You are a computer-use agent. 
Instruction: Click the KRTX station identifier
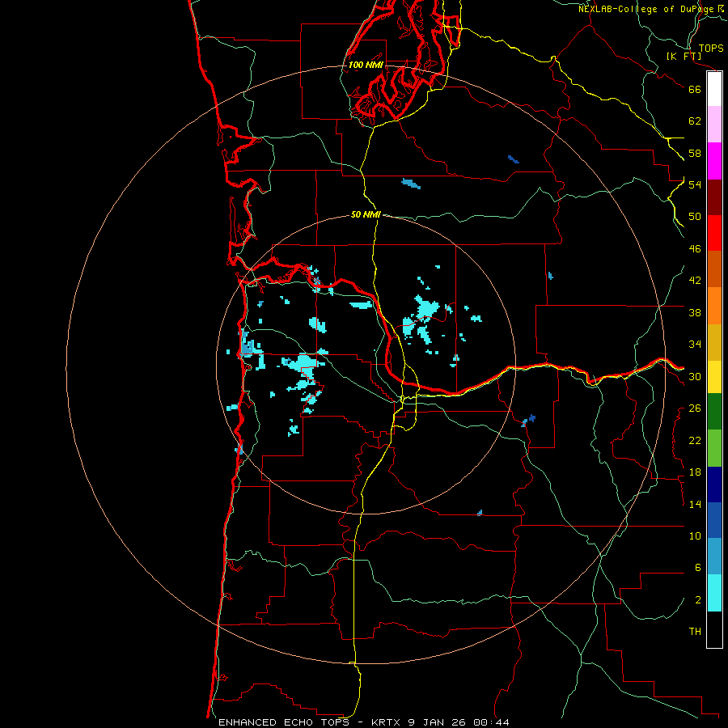click(387, 722)
